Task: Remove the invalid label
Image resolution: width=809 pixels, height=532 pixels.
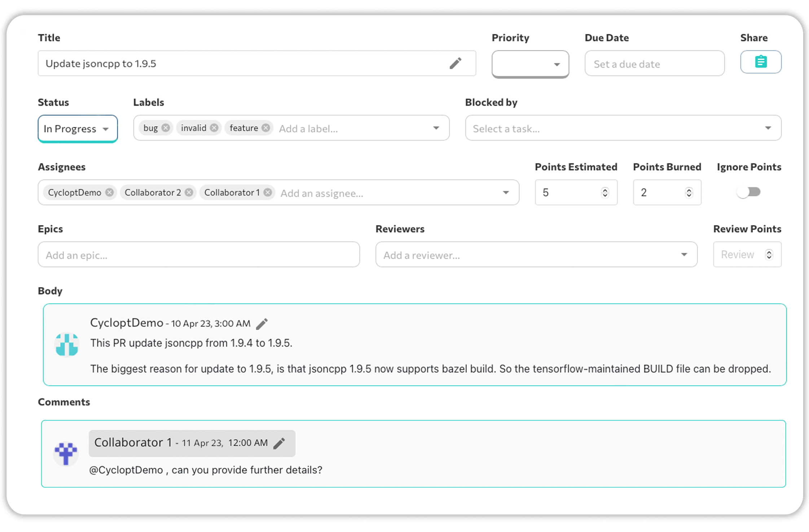Action: (x=214, y=128)
